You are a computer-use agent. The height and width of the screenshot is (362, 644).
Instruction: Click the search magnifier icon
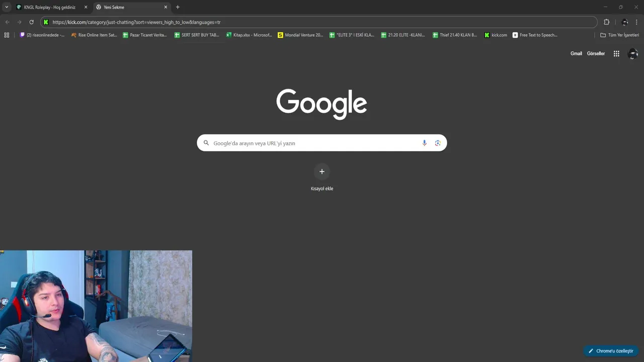(x=206, y=143)
